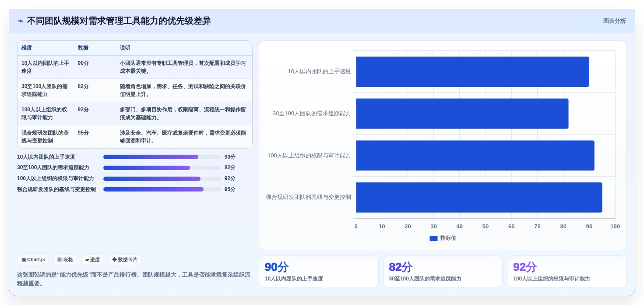Click progress label 强合规研发团队的基线与变更控制
644x305 pixels.
(x=56, y=189)
